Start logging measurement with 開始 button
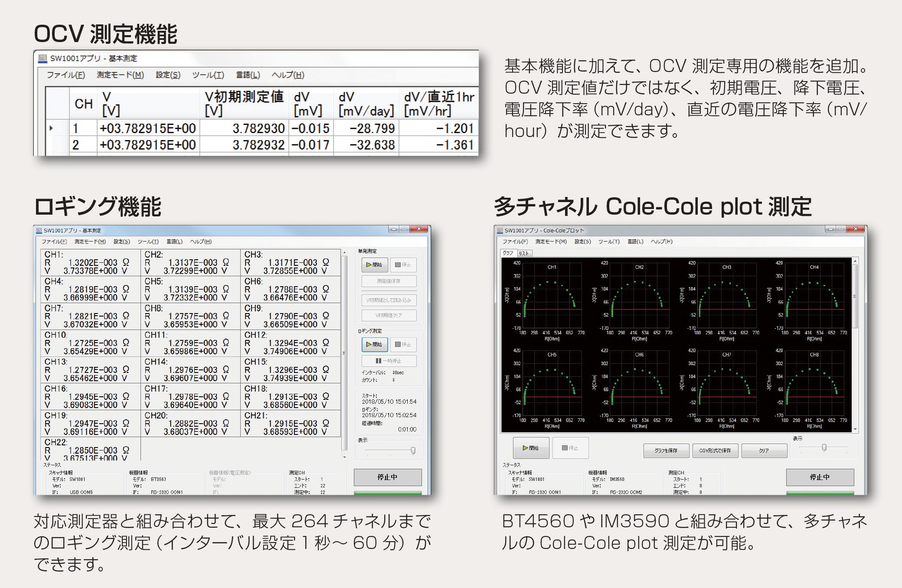902x588 pixels. pos(374,344)
